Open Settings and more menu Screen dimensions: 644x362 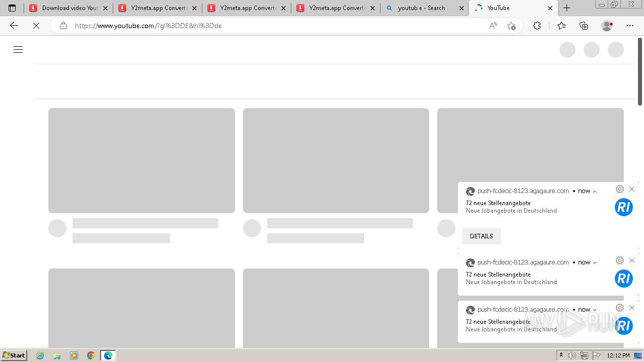(630, 26)
